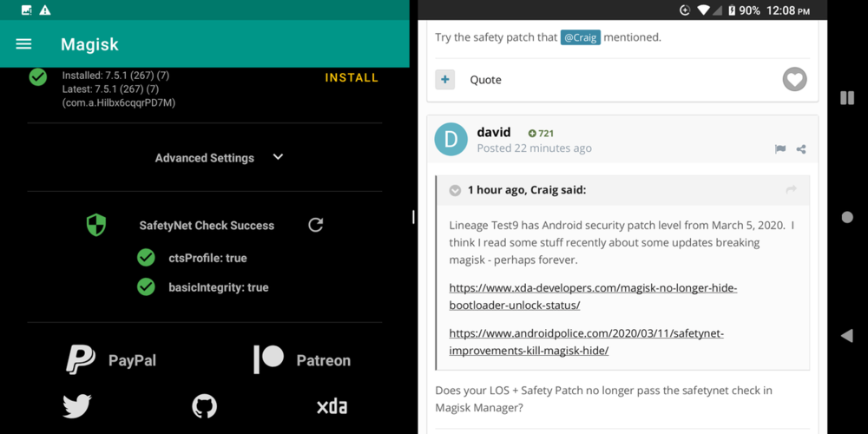The image size is (868, 434).
Task: Tap the 'ctsProfile: true' text
Action: pyautogui.click(x=207, y=258)
